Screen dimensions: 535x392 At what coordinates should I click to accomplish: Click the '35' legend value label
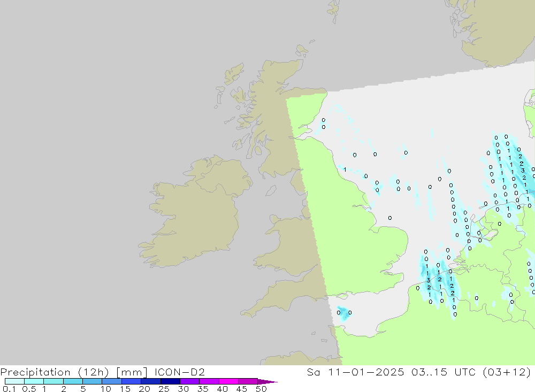(x=203, y=389)
